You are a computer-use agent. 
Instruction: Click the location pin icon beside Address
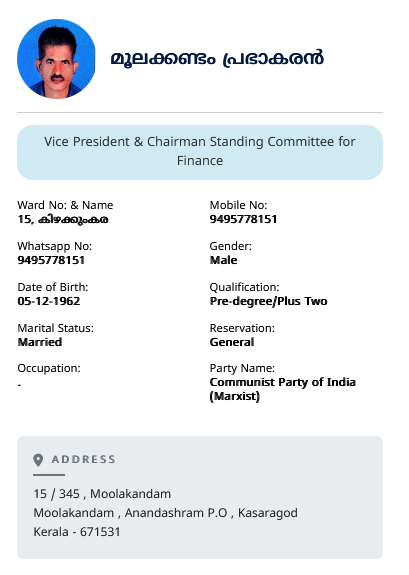coord(38,460)
